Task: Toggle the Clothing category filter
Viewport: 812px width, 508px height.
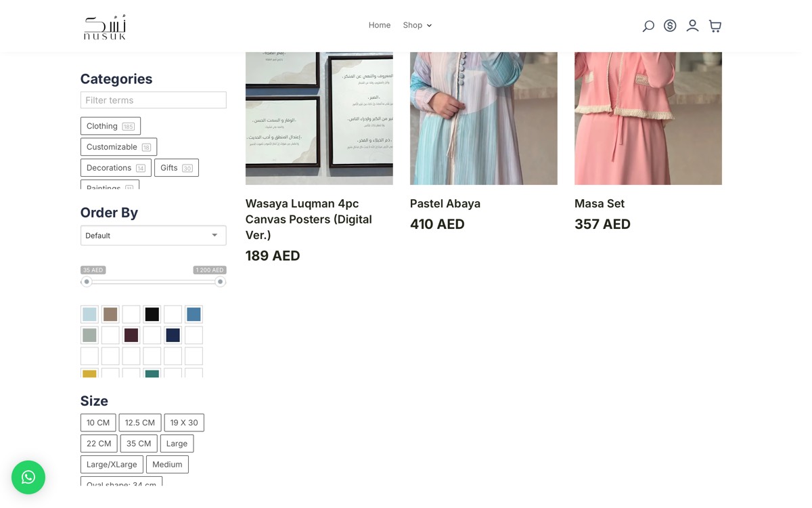Action: pos(110,126)
